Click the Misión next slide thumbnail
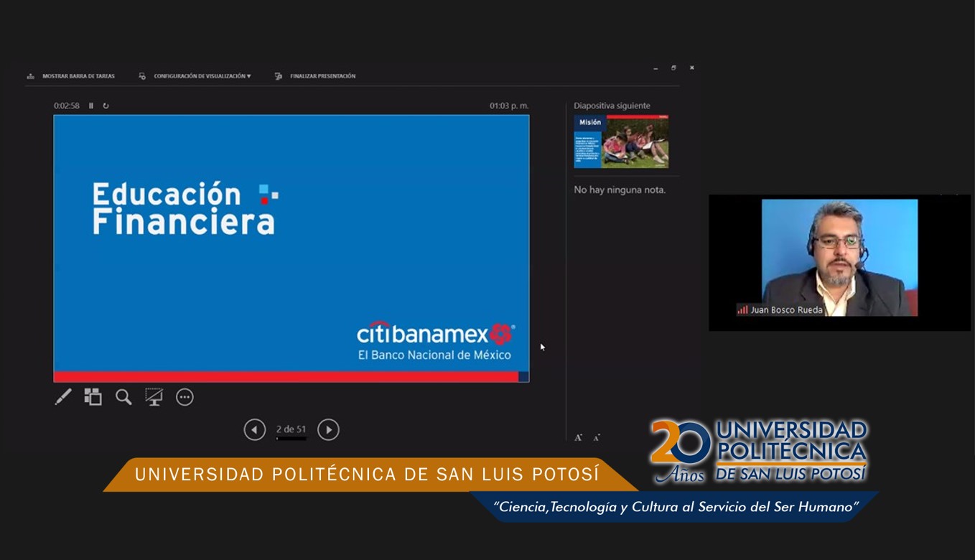This screenshot has height=560, width=975. pyautogui.click(x=621, y=141)
